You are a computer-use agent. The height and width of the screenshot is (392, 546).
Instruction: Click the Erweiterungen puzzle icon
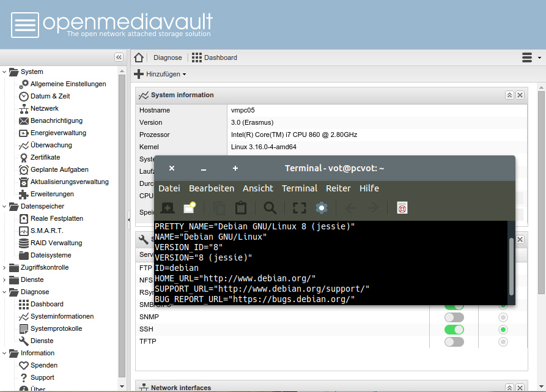point(24,194)
